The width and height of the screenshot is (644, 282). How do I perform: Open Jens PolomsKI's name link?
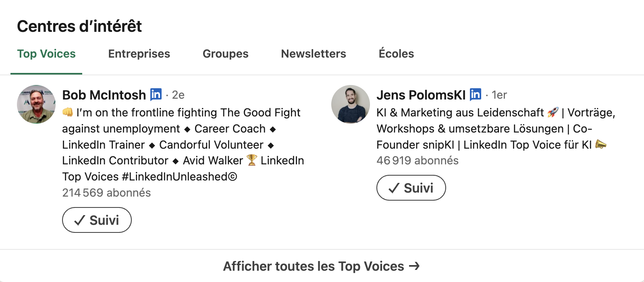click(421, 95)
